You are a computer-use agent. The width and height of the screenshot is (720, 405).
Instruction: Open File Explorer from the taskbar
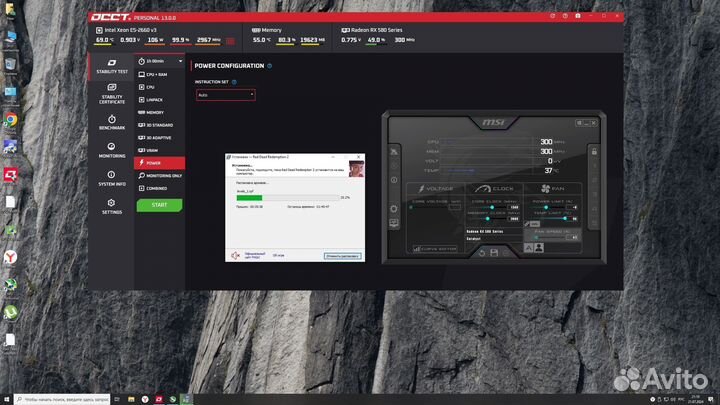coord(131,399)
